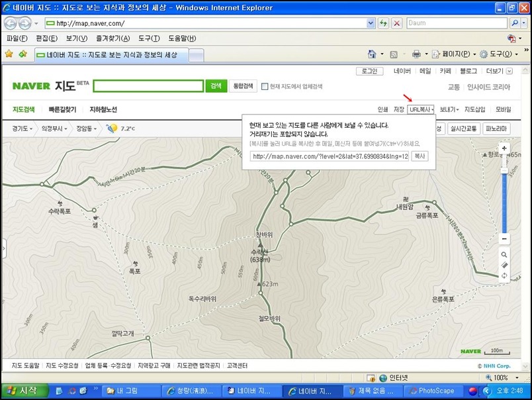
Task: Click the NAVER logo
Action: [31, 86]
